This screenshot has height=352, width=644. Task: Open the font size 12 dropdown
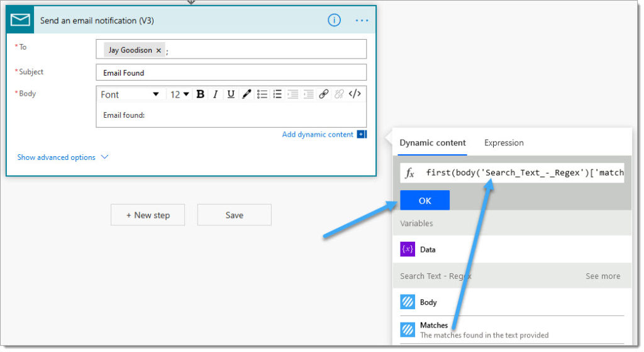(x=179, y=94)
